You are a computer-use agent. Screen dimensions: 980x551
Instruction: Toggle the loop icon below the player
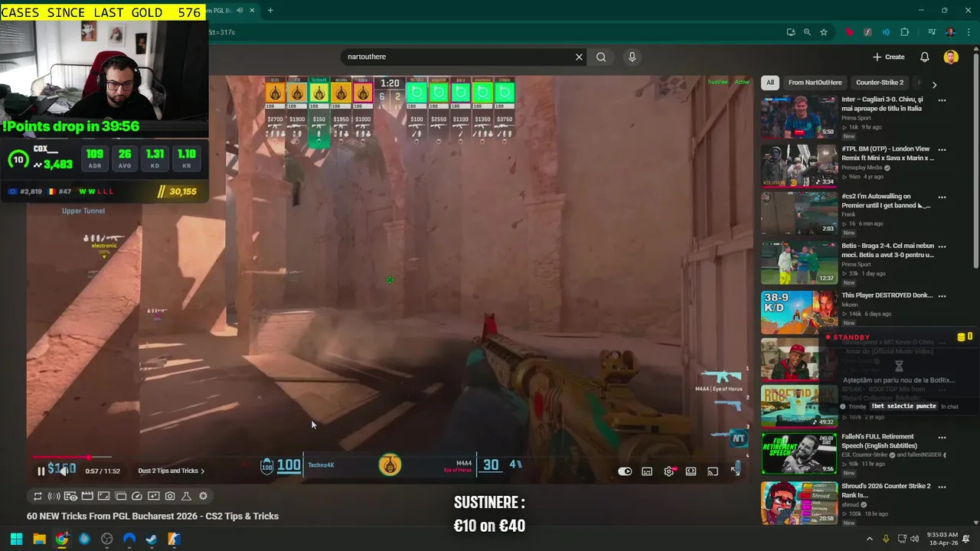tap(38, 496)
